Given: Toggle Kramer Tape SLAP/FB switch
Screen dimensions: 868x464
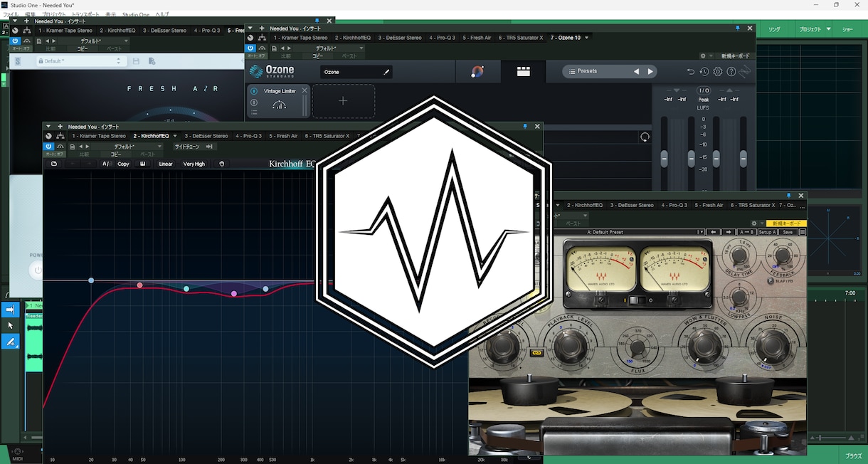Looking at the screenshot, I should pos(771,280).
